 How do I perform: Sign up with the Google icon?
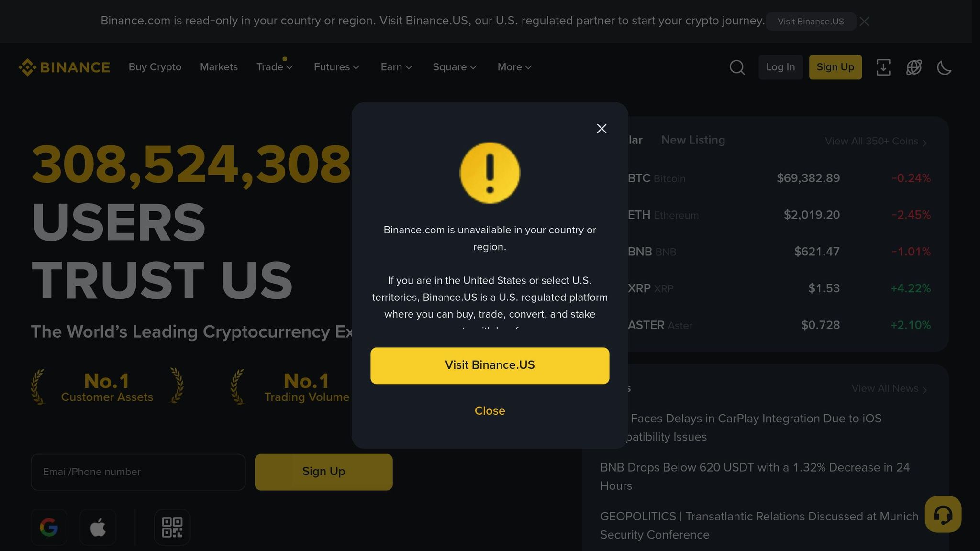[x=49, y=527]
